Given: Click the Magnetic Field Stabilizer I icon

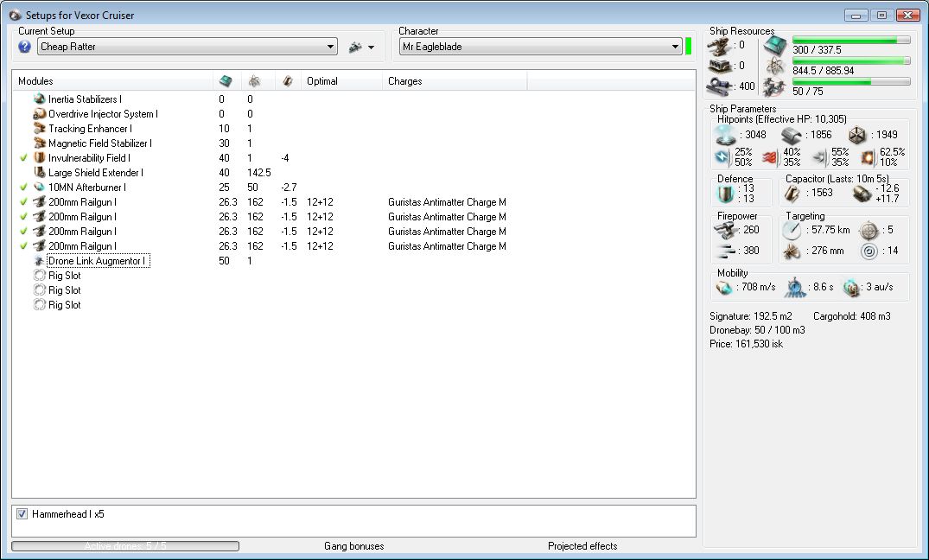Looking at the screenshot, I should 40,143.
